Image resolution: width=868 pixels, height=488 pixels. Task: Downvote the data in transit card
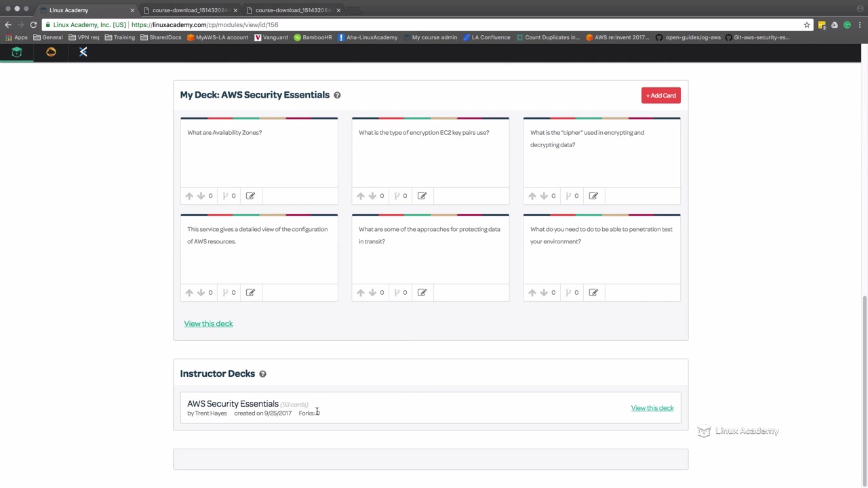click(x=372, y=293)
